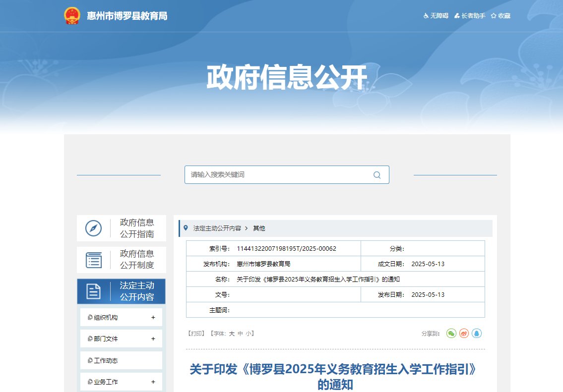The image size is (563, 392).
Task: Select 法定主动公开内容 sidebar item
Action: tap(122, 291)
